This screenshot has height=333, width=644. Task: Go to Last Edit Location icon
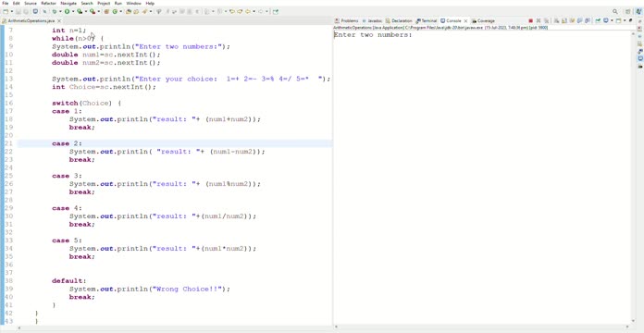pyautogui.click(x=232, y=11)
